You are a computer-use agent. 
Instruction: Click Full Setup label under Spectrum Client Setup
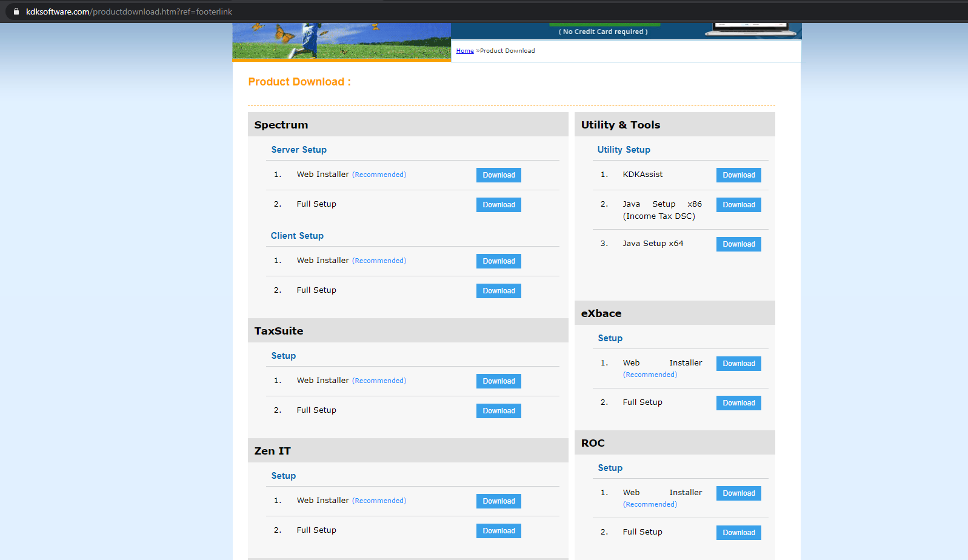click(x=316, y=290)
